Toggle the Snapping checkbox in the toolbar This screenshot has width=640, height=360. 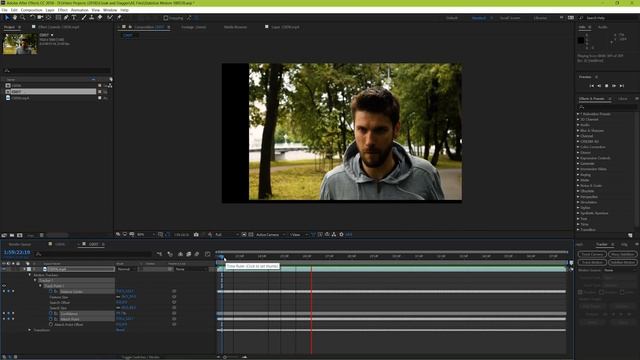(166, 18)
